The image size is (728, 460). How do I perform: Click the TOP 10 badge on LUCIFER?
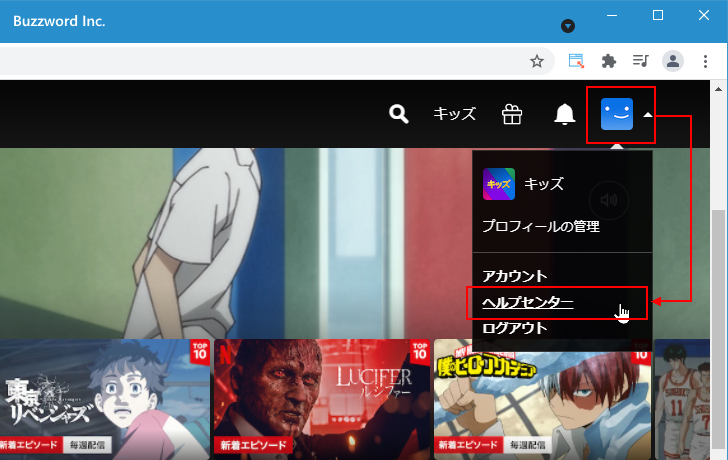[x=420, y=351]
